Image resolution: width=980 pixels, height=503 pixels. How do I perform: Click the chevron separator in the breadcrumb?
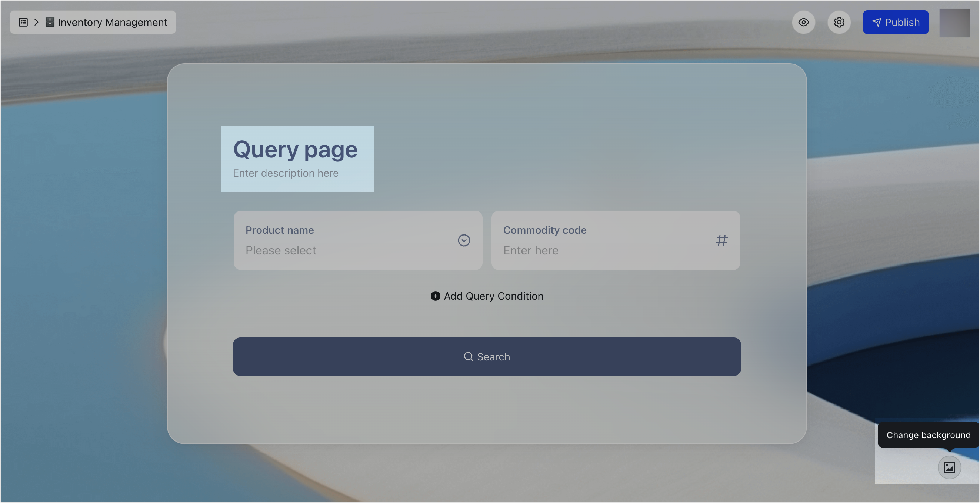(36, 22)
